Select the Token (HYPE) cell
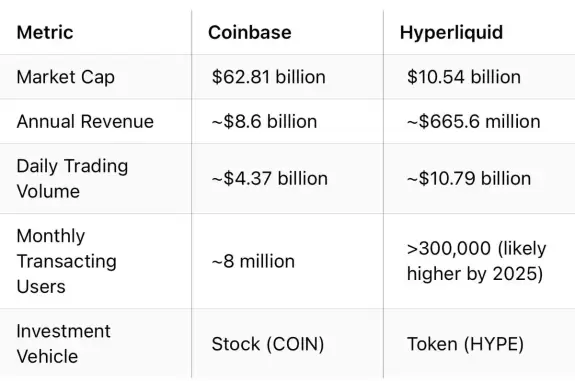The width and height of the screenshot is (575, 381). pyautogui.click(x=465, y=344)
